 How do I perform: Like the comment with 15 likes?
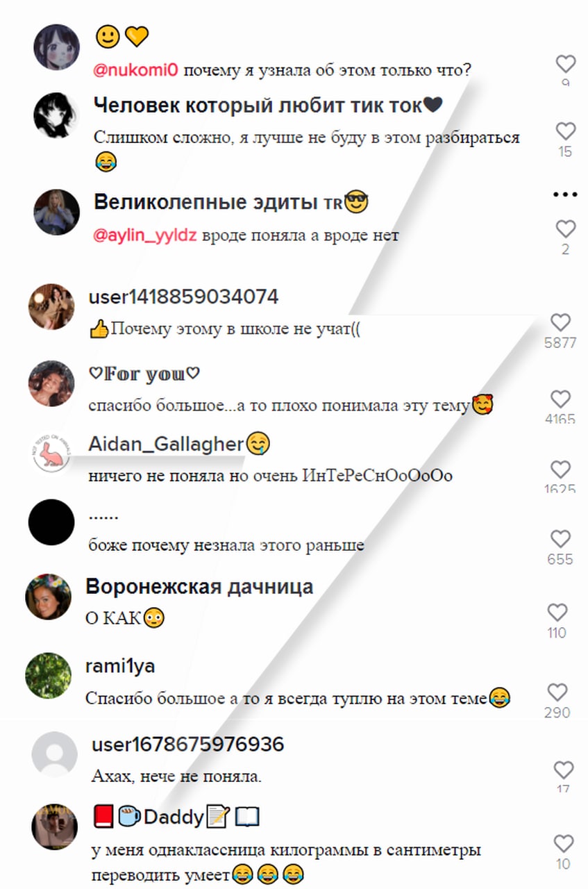[566, 131]
